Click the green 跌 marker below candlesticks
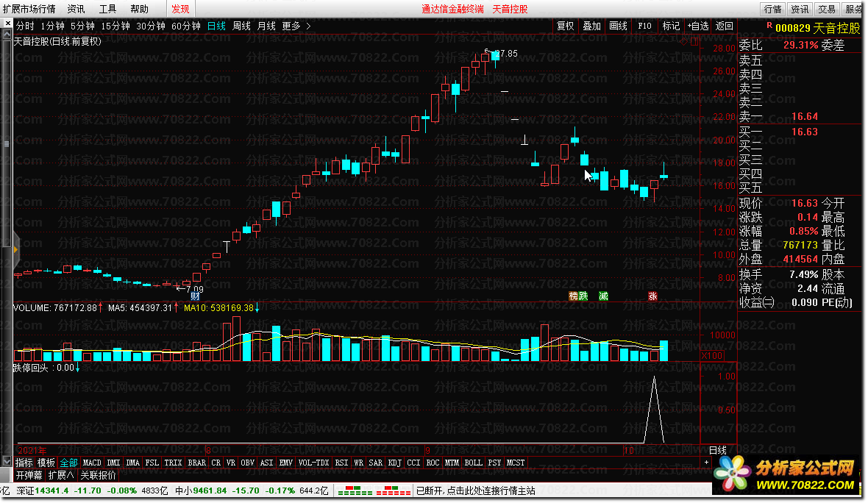 coord(583,296)
